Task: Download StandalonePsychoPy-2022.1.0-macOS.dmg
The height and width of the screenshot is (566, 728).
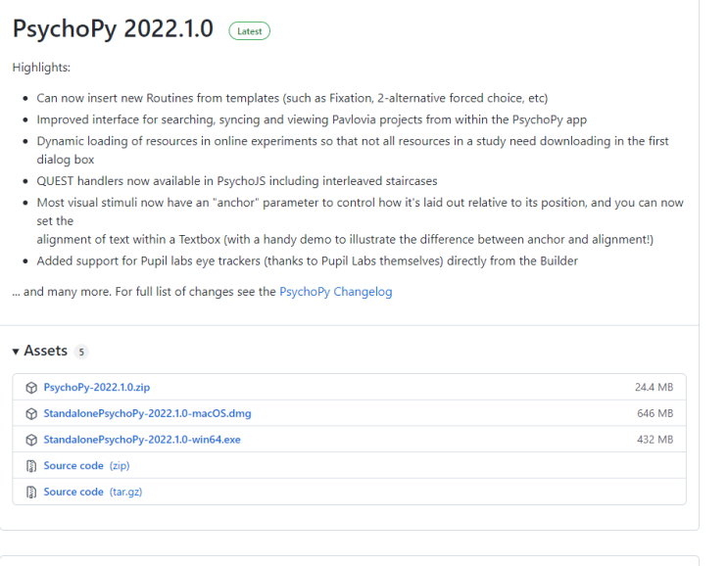Action: pyautogui.click(x=147, y=413)
